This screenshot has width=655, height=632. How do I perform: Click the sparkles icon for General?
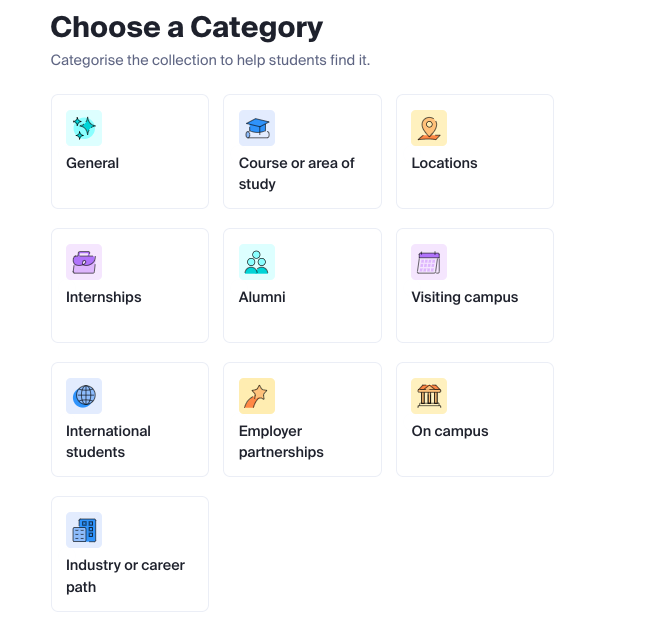[84, 128]
